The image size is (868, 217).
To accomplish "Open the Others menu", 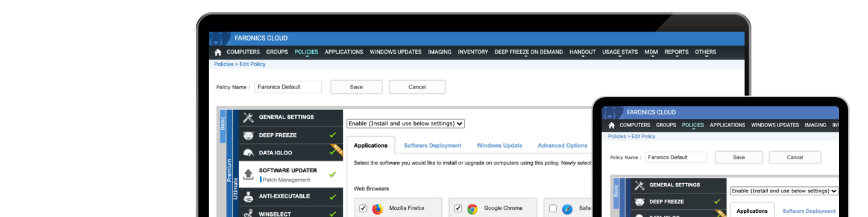I will pos(705,52).
